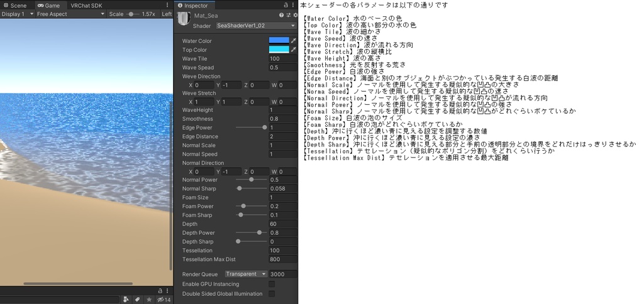
Task: Pick Water Color with the eyedropper
Action: coord(294,41)
